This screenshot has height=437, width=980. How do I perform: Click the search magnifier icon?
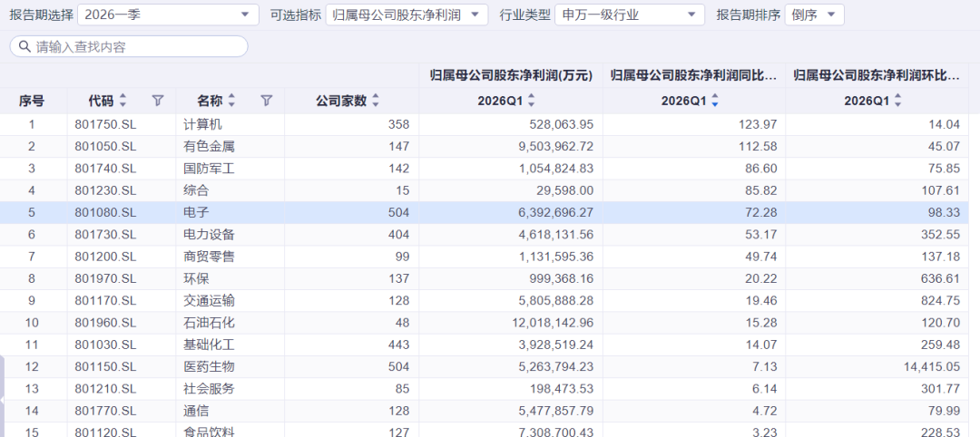tap(25, 47)
